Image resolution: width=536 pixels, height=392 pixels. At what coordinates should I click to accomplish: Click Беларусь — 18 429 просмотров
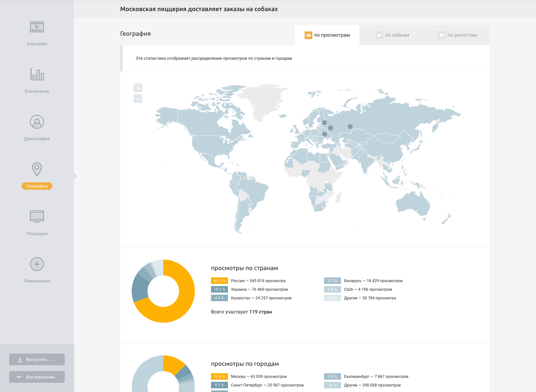click(x=373, y=281)
